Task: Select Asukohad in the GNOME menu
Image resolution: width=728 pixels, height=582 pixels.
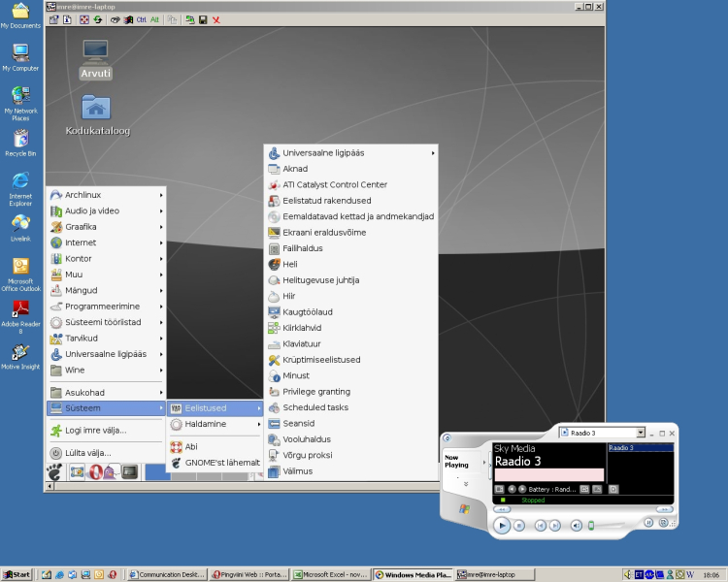Action: tap(107, 393)
